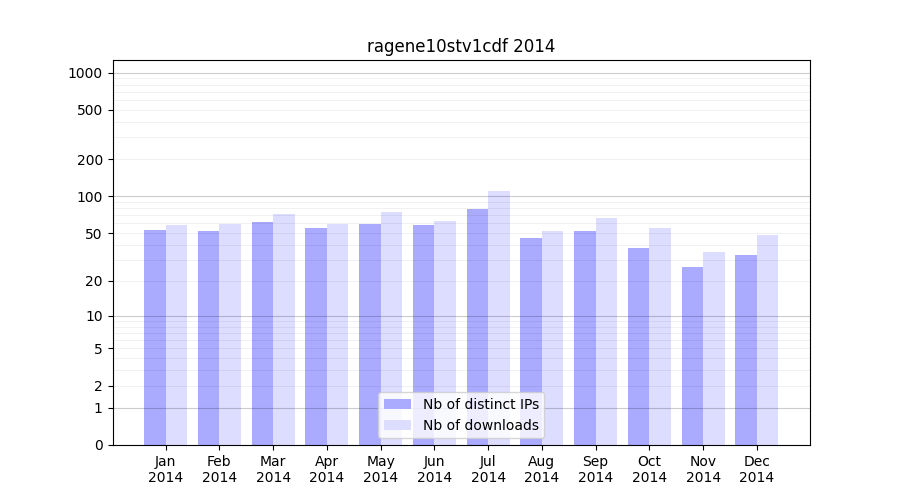Click the July downloads bar

[x=499, y=300]
